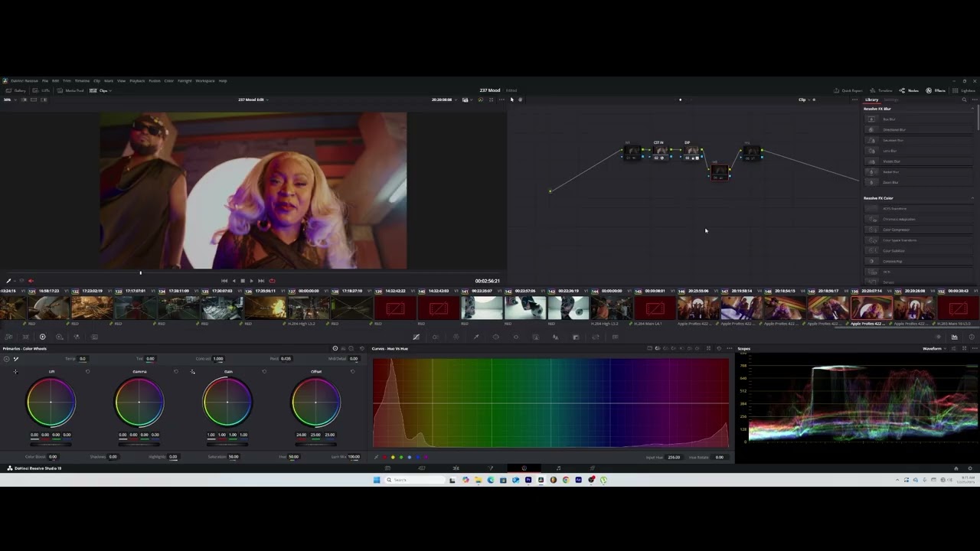Click the Contrast value field
This screenshot has height=551, width=980.
[218, 359]
